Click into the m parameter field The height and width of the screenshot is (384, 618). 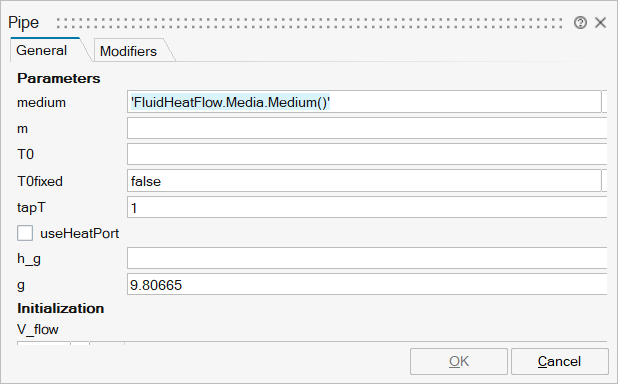tap(367, 128)
